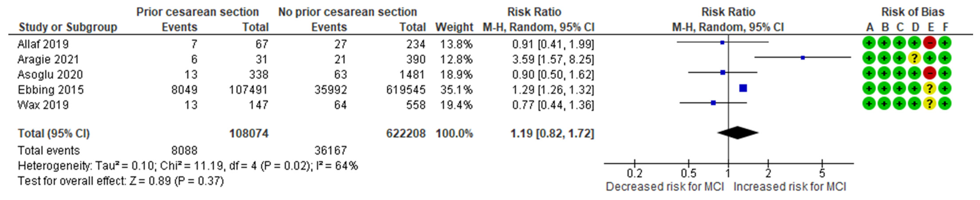Click the large blue square for Ebbing 2015
Viewport: 980px width, 200px height.
pos(743,88)
